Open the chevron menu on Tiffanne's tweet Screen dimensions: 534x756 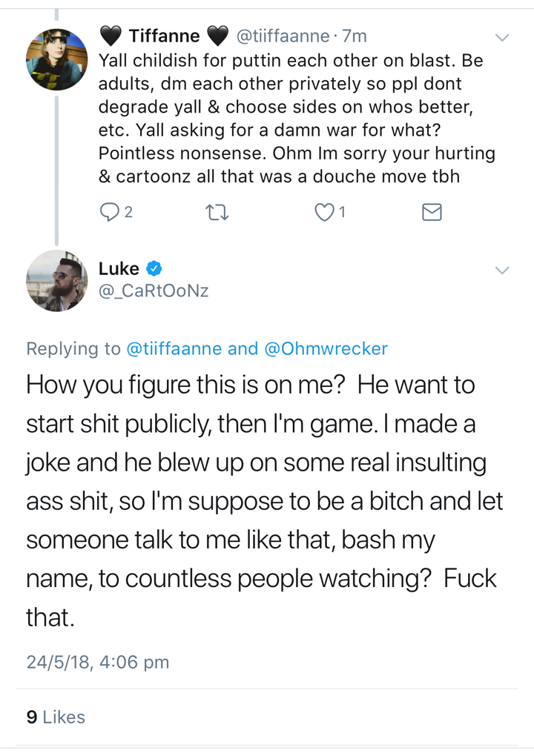tap(502, 38)
